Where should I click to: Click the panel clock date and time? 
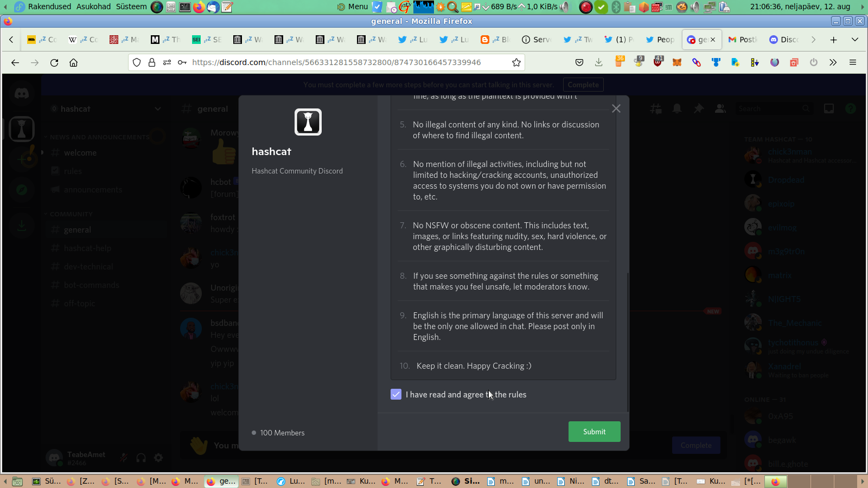click(x=800, y=7)
